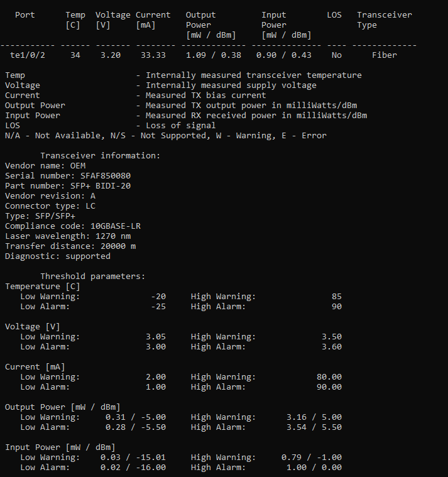
Task: Click the Threshold parameters heading
Action: (93, 276)
